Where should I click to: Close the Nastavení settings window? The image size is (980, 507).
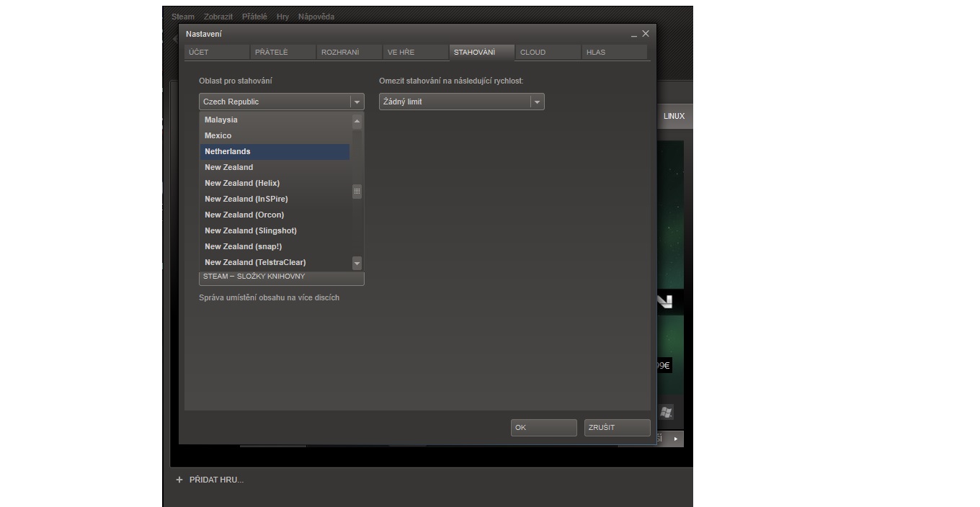tap(645, 34)
